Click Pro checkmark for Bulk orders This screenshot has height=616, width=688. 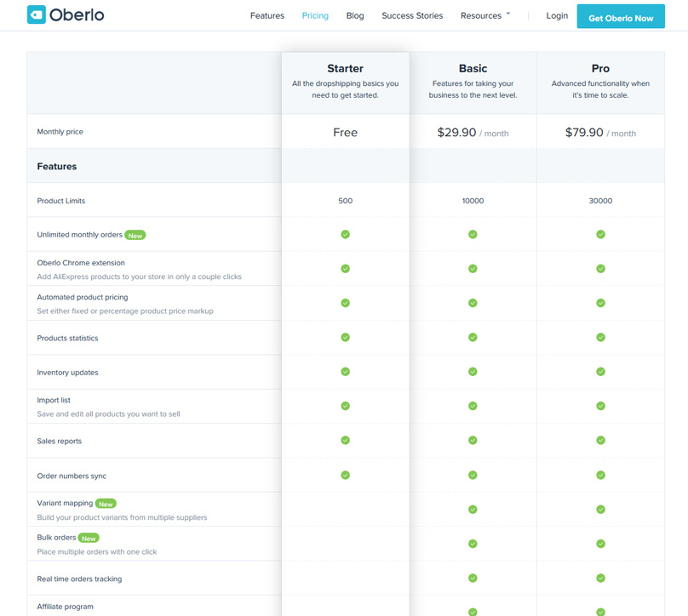pos(600,544)
